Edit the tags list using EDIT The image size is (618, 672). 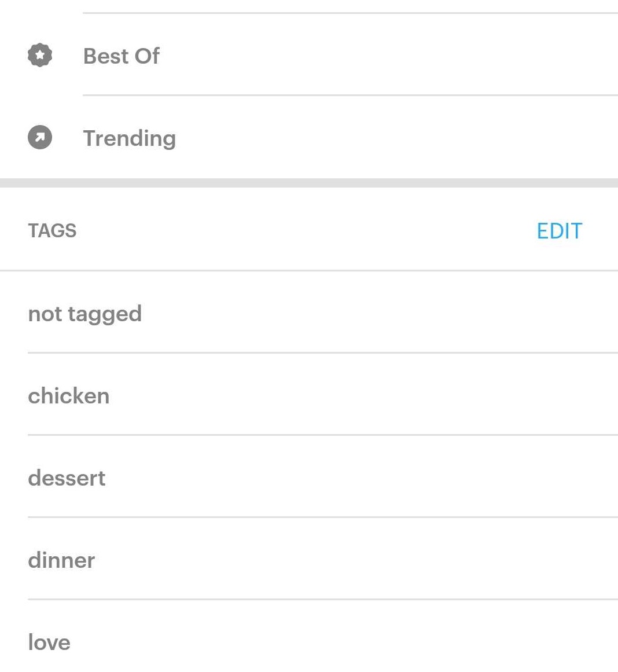point(559,231)
